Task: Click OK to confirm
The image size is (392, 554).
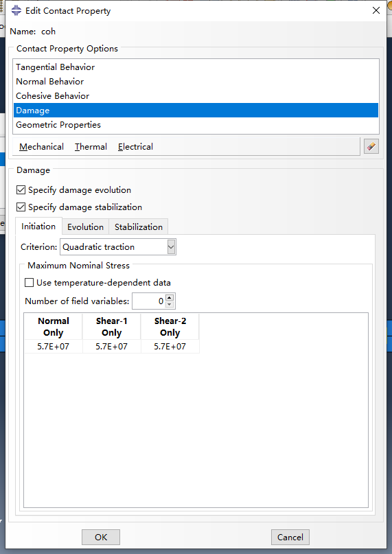Action: pyautogui.click(x=101, y=537)
